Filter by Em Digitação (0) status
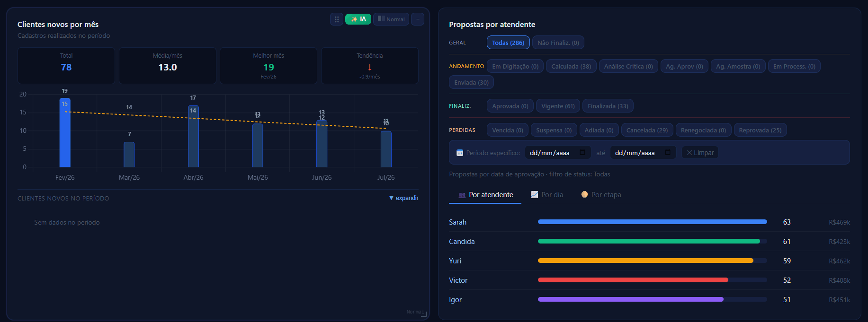Viewport: 868px width, 322px height. [x=515, y=66]
